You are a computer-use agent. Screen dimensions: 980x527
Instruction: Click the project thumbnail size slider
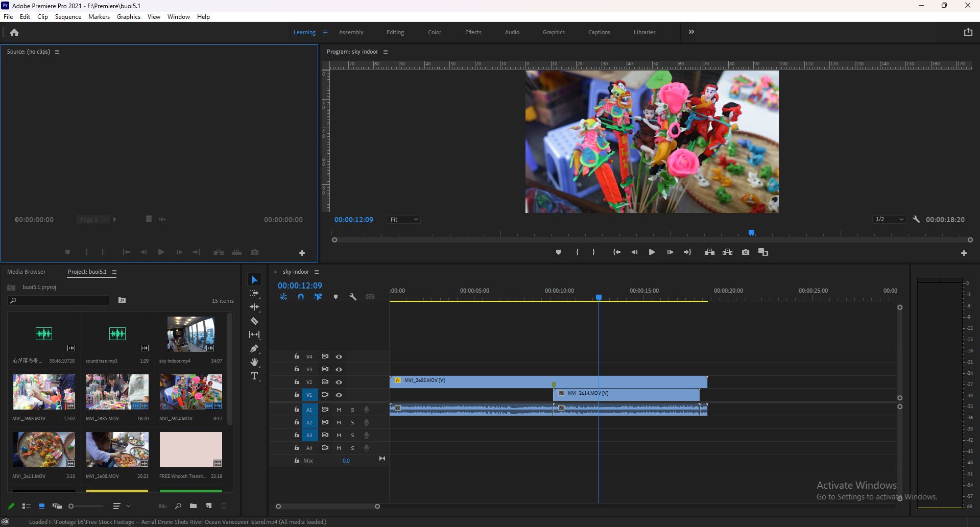(86, 506)
